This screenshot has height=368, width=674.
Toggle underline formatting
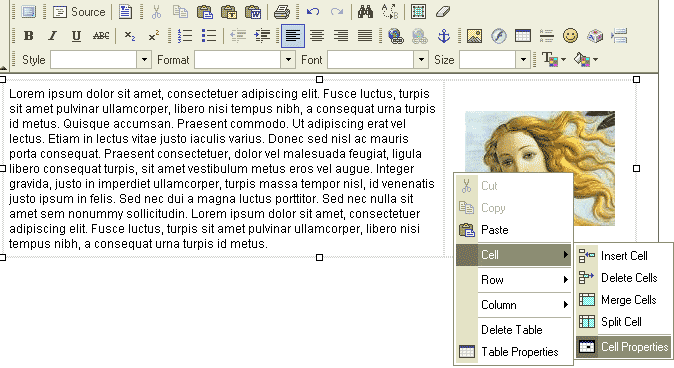coord(77,36)
